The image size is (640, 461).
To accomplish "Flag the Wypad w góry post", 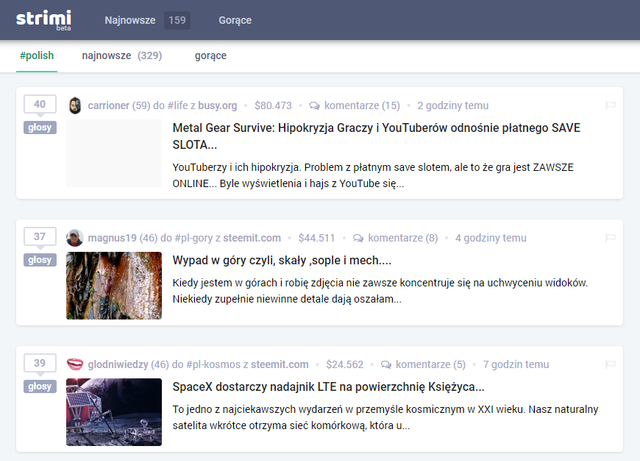I will (x=610, y=238).
